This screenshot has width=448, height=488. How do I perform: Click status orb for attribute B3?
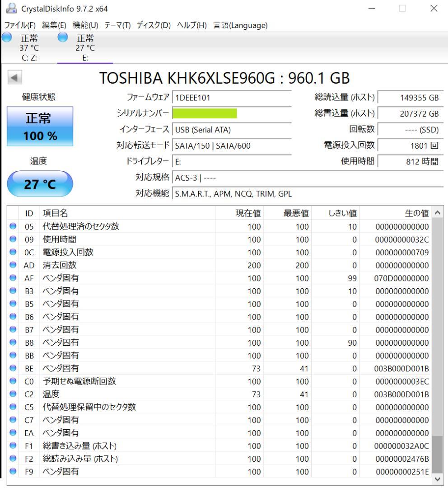[13, 291]
